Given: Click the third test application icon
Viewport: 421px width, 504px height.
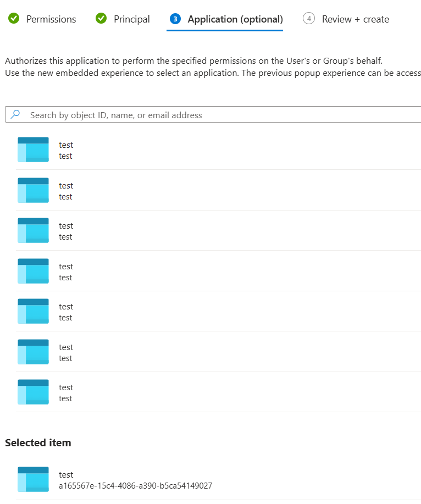Looking at the screenshot, I should pyautogui.click(x=33, y=230).
